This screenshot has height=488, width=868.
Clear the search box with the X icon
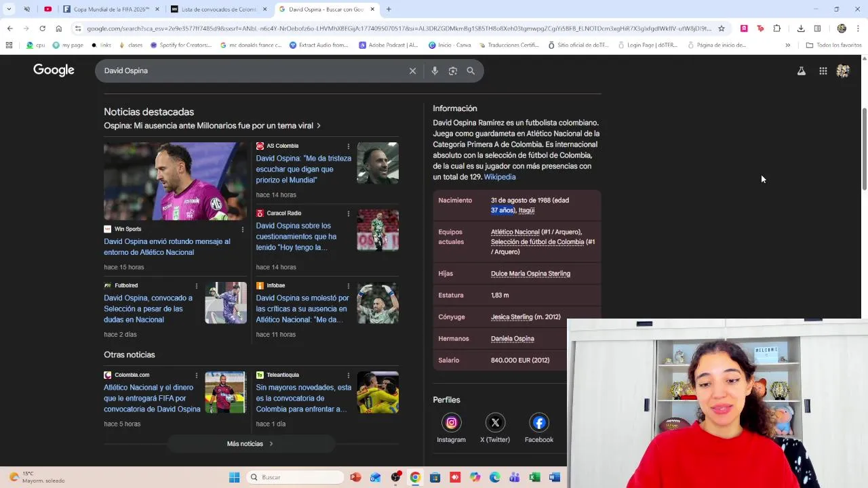pyautogui.click(x=412, y=70)
